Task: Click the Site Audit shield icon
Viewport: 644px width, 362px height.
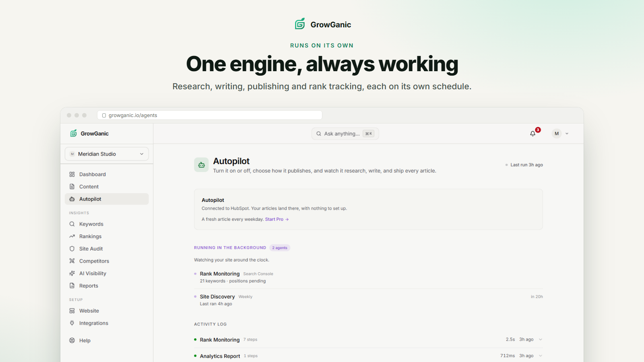Action: tap(72, 249)
